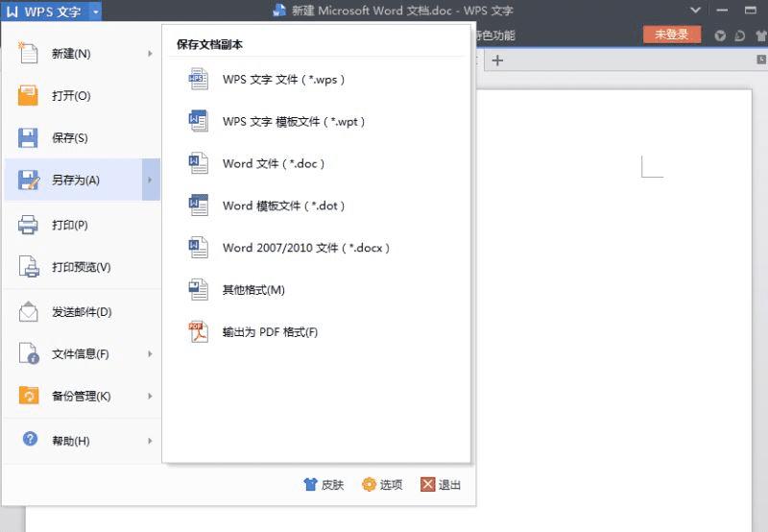This screenshot has height=532, width=768.
Task: Click the small icon at the tab bar's right end
Action: [x=761, y=60]
